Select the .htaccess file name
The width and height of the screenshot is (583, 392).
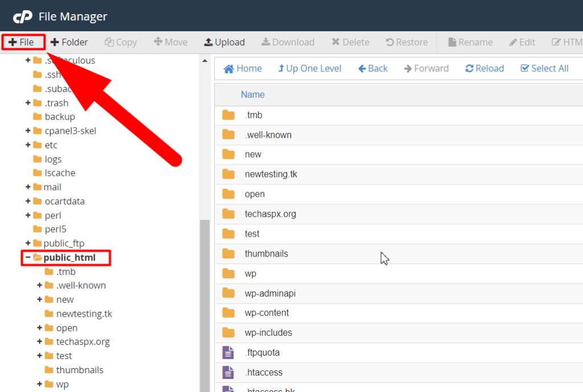click(264, 372)
